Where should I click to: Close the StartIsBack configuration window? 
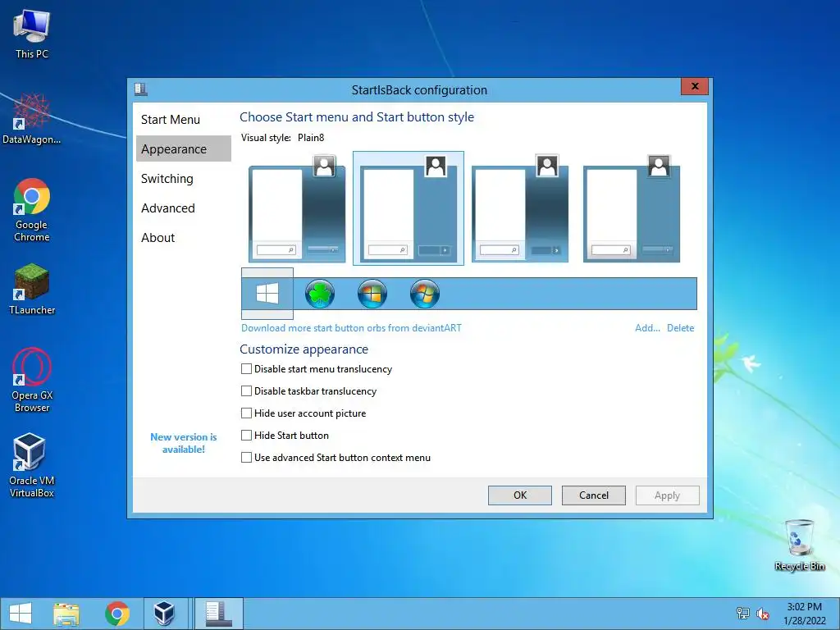tap(695, 86)
